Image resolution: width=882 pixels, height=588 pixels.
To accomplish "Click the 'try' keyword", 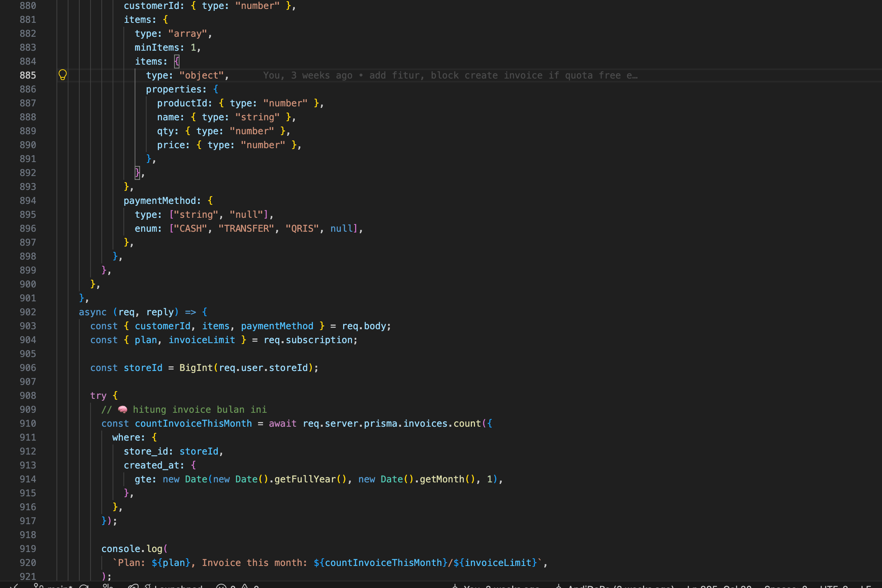I will [98, 396].
